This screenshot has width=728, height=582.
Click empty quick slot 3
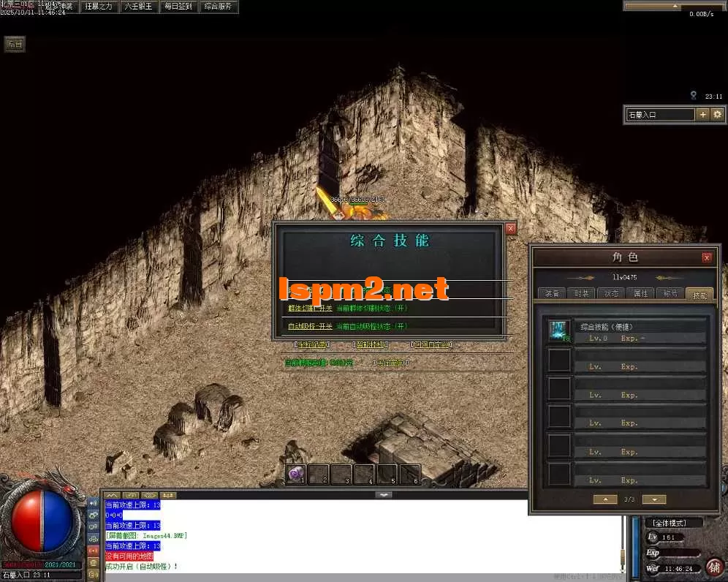pyautogui.click(x=341, y=475)
